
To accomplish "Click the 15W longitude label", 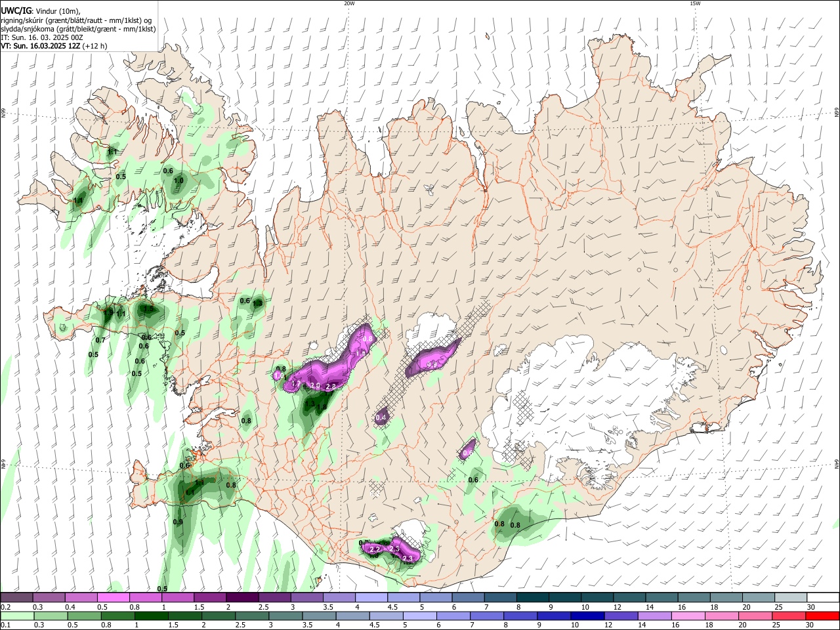I will point(695,3).
